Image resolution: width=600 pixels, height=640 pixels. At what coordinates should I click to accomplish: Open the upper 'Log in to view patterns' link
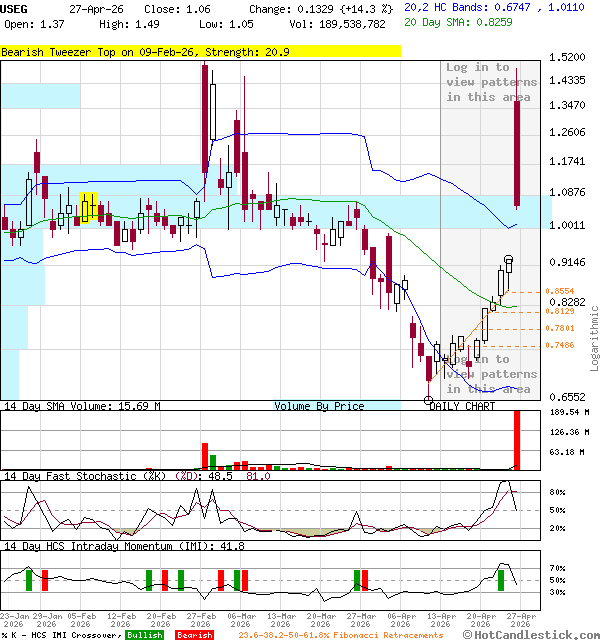(x=491, y=82)
